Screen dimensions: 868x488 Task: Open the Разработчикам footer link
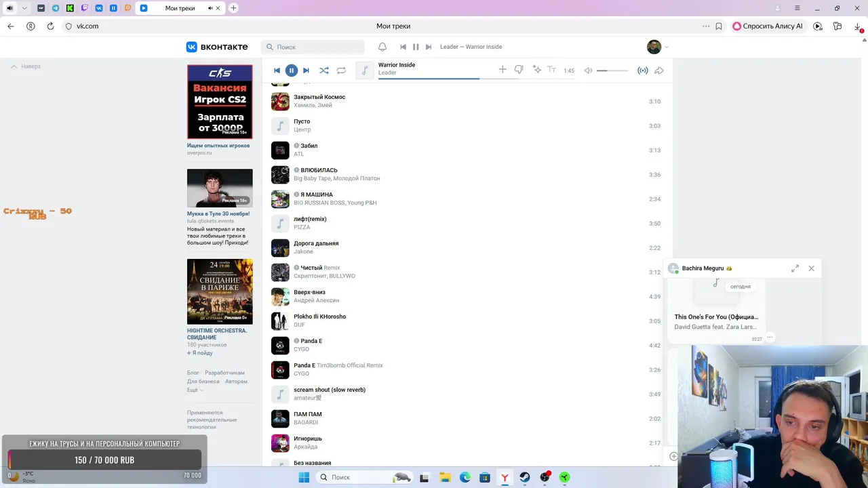tap(224, 373)
